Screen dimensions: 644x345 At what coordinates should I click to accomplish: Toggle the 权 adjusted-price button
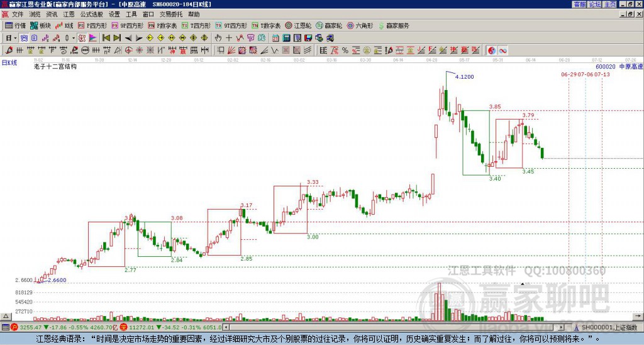click(x=82, y=38)
